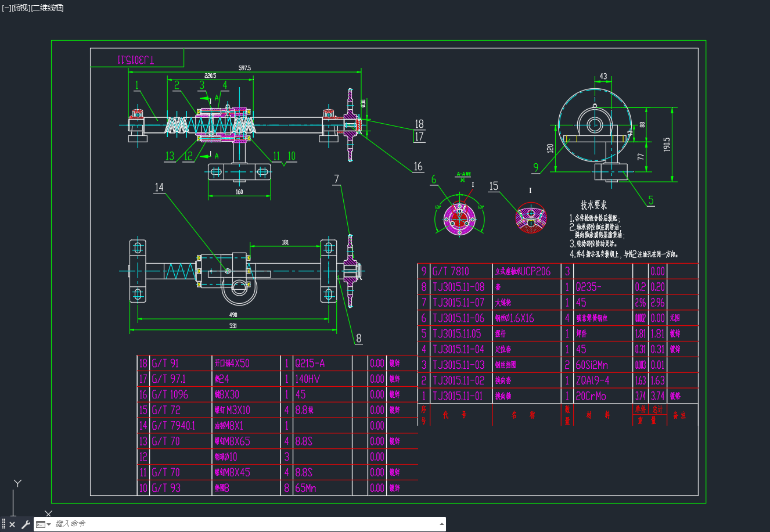Select the ZQAl9-4 material cell

[x=593, y=380]
